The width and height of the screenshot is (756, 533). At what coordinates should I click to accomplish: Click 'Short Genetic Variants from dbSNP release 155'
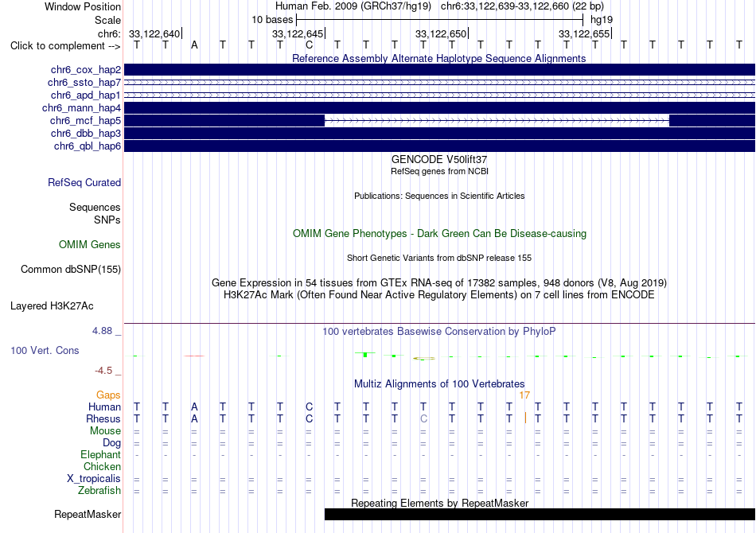click(439, 258)
